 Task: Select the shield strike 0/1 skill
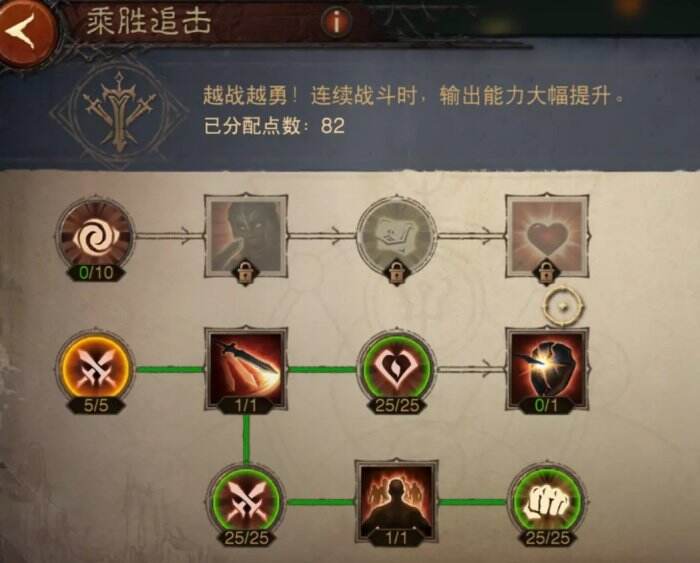tap(546, 369)
